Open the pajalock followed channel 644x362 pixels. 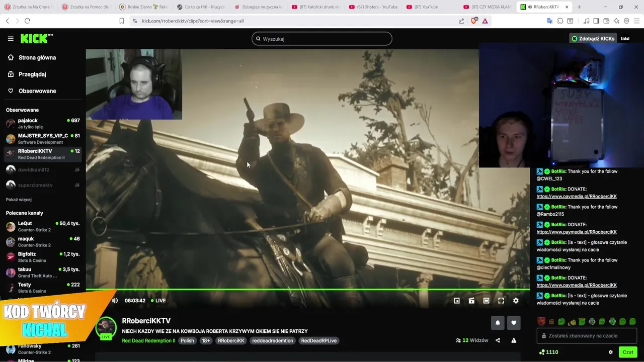(42, 124)
